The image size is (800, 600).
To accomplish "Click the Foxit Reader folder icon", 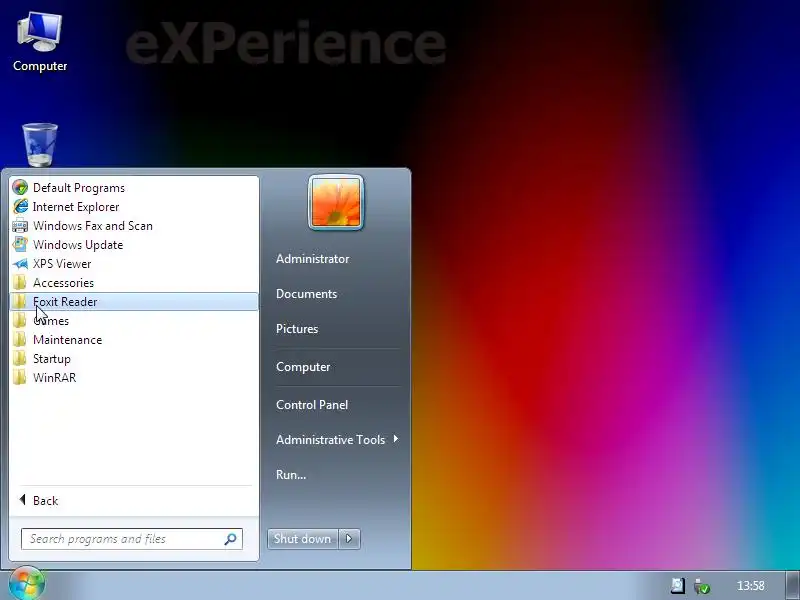I will point(20,302).
